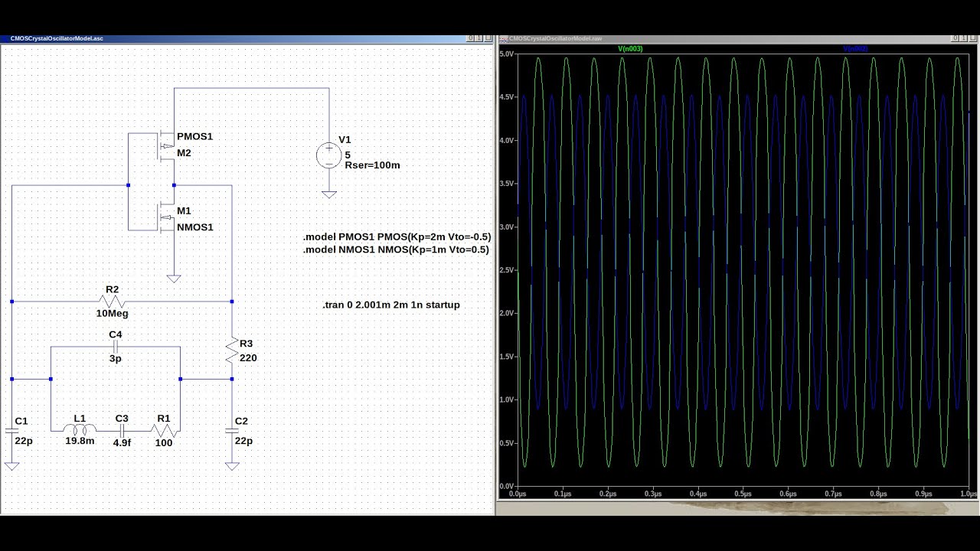The image size is (980, 551).
Task: Click the 3p value of C4
Action: point(115,359)
